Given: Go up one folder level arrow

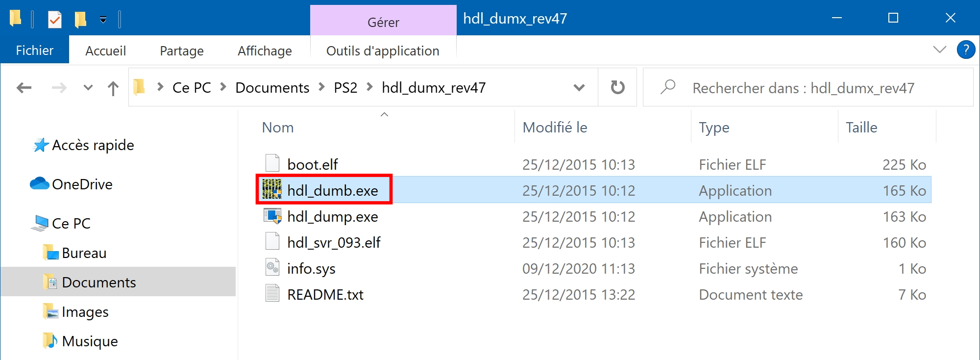Looking at the screenshot, I should (x=113, y=88).
